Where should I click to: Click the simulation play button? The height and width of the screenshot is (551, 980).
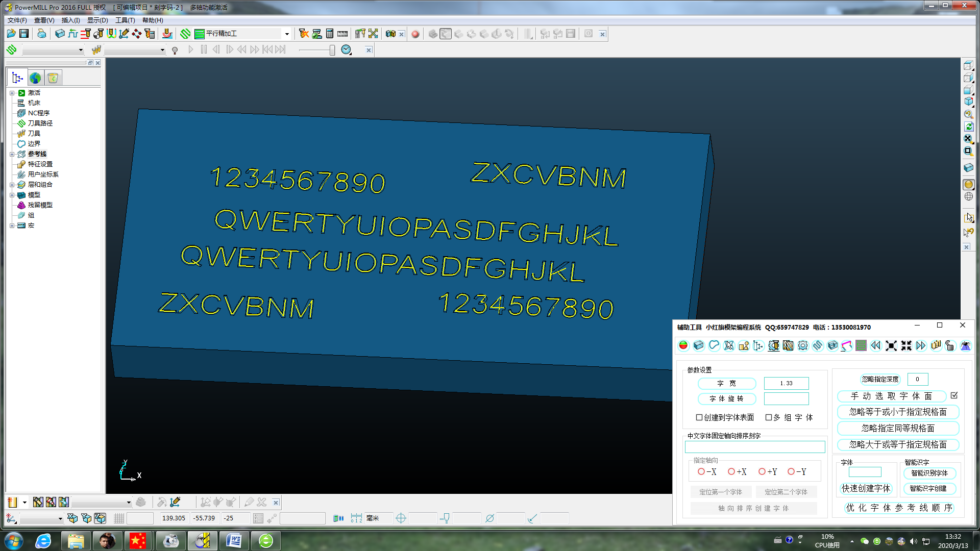pos(191,49)
